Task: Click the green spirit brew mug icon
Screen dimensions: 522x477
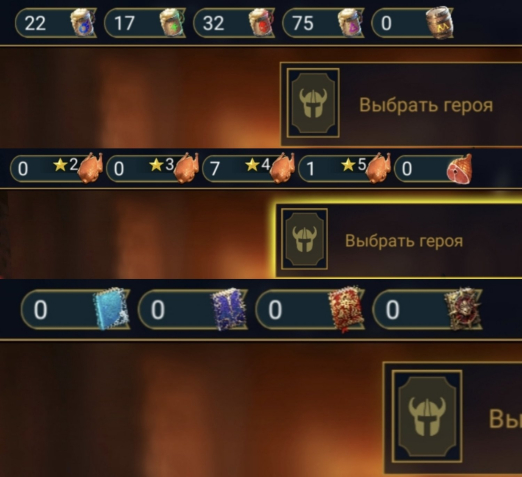Action: [x=171, y=23]
